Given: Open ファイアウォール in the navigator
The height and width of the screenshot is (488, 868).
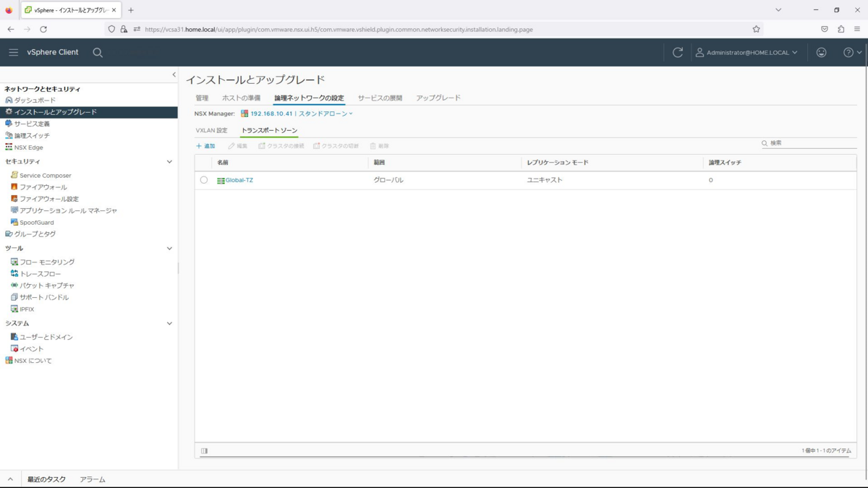Looking at the screenshot, I should point(43,187).
